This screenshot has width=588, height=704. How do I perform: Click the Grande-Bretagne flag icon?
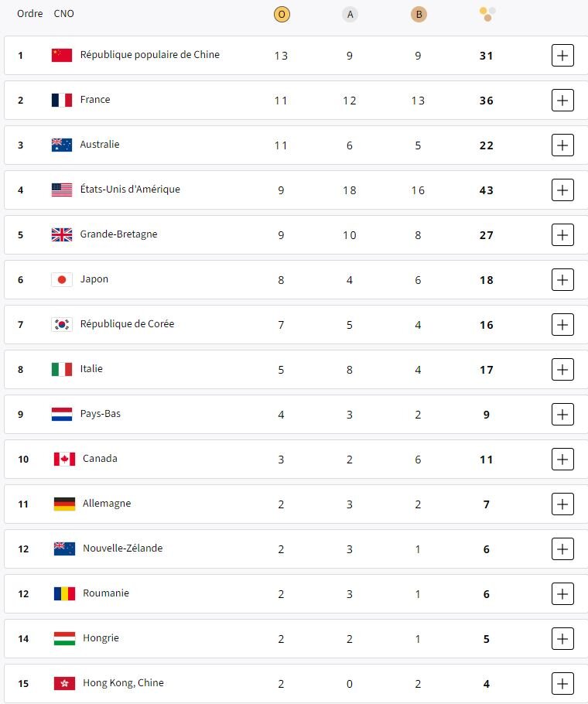pyautogui.click(x=62, y=234)
